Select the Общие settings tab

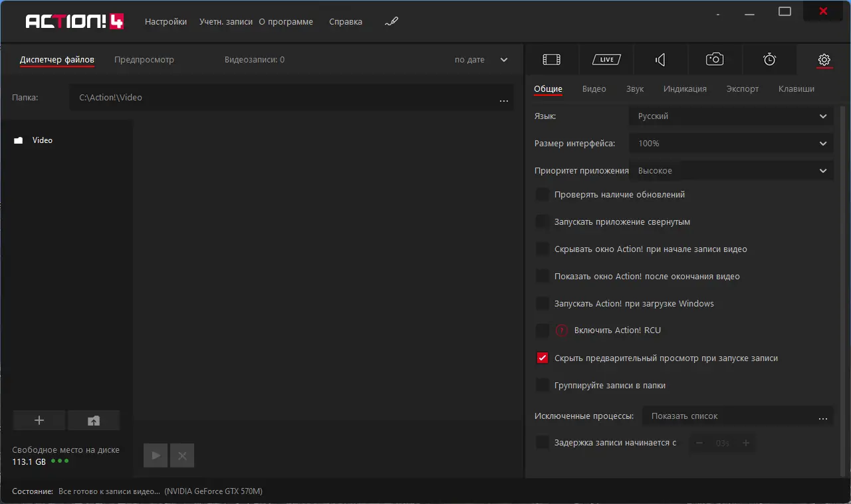(x=548, y=89)
